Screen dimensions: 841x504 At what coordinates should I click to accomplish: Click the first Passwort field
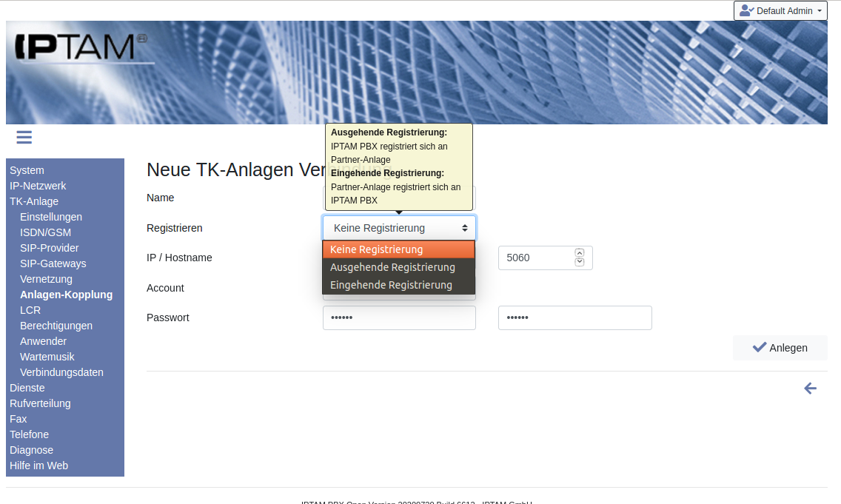click(398, 317)
